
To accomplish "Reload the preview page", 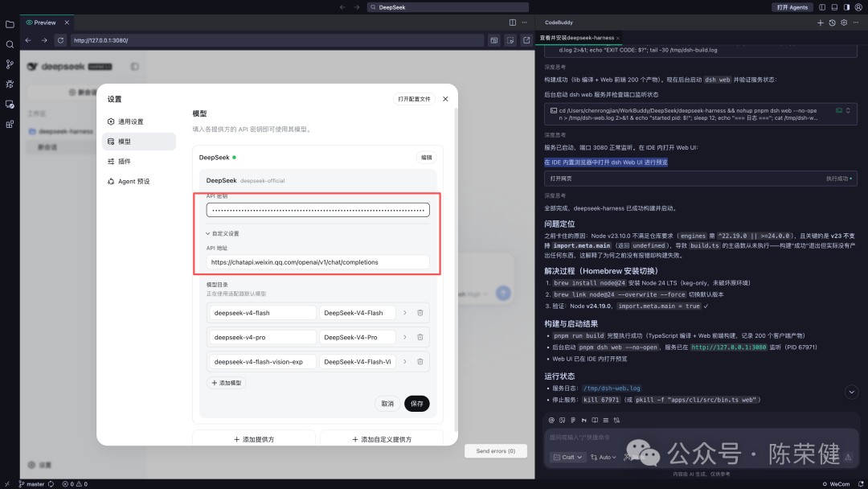I will pos(60,40).
